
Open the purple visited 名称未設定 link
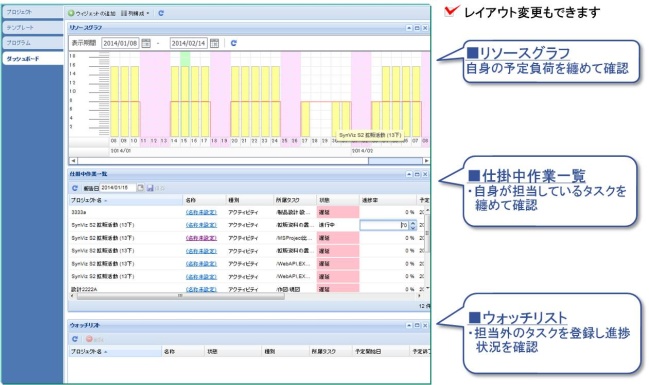(201, 238)
